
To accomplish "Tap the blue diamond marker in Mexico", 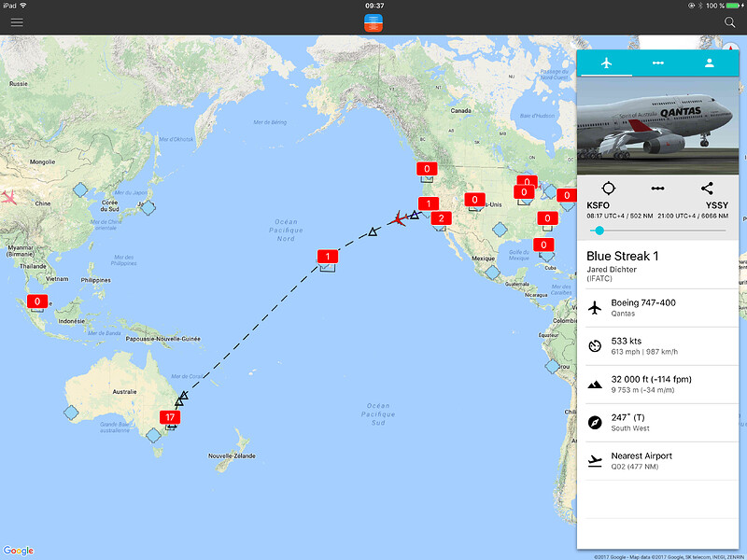I will pos(493,273).
